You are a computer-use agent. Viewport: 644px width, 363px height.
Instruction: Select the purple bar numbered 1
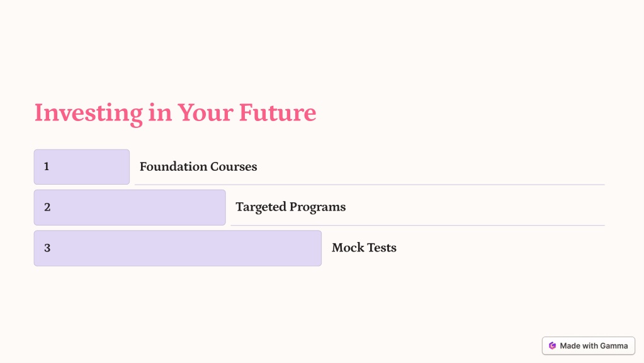(x=82, y=167)
